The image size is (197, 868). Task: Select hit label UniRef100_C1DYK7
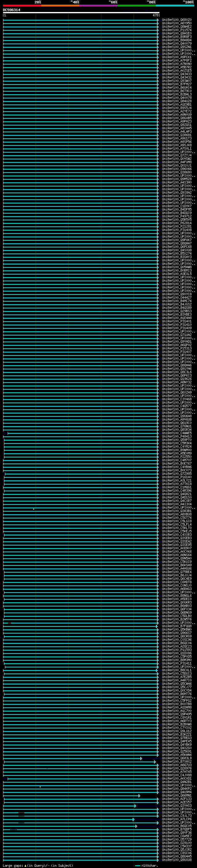pos(176,206)
